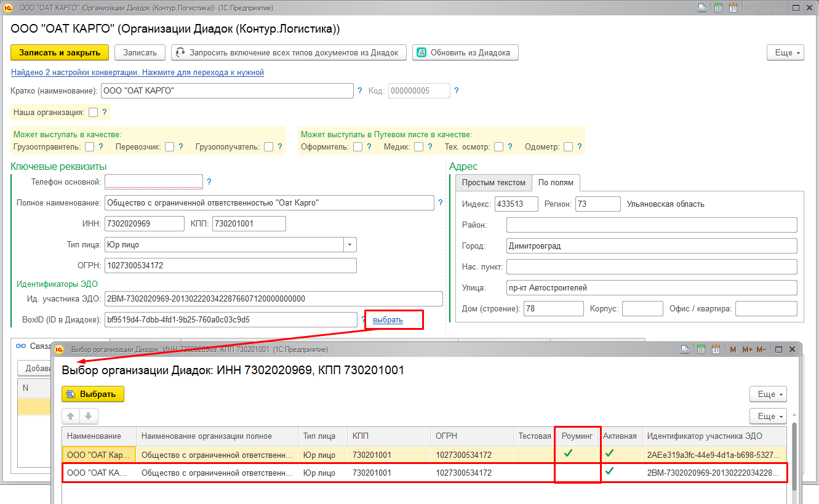819x504 pixels.
Task: Click the M memory button in the selection window
Action: point(733,349)
